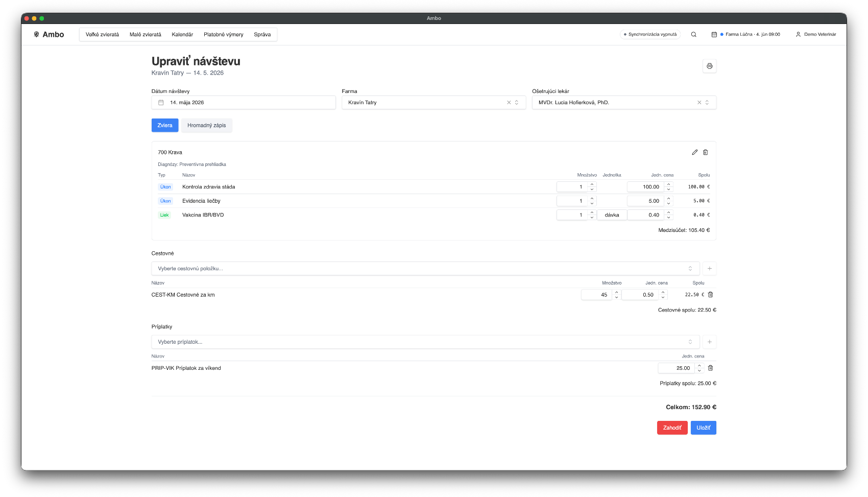Image resolution: width=868 pixels, height=497 pixels.
Task: Delete the PRIP-VIK Príplatok za víkend row
Action: (710, 368)
